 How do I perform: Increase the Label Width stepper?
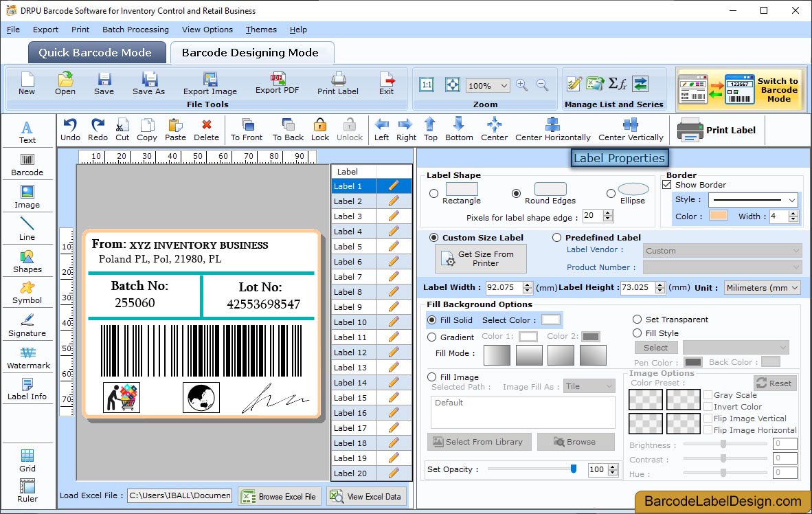tap(527, 284)
